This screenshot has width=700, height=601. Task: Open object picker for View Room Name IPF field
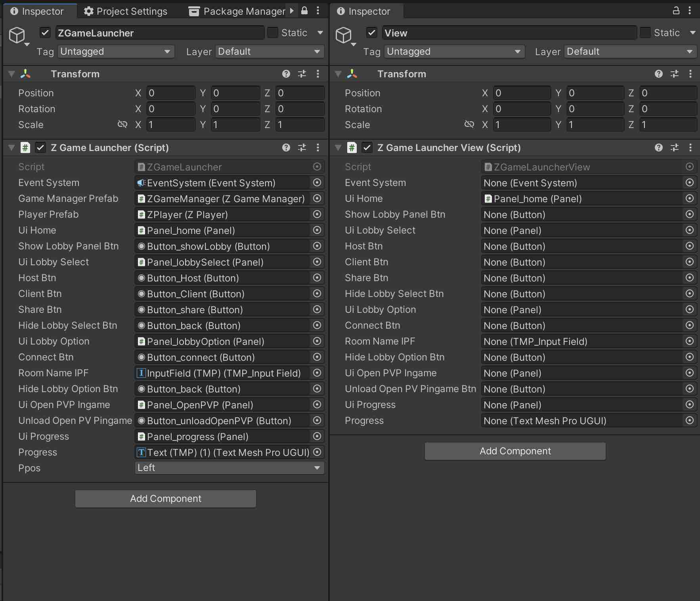[x=690, y=341]
